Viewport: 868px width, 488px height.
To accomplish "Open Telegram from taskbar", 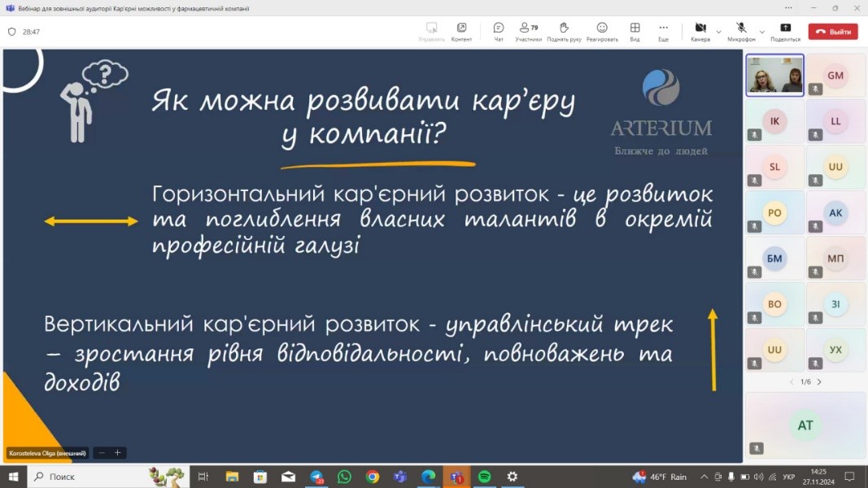I will click(x=316, y=477).
